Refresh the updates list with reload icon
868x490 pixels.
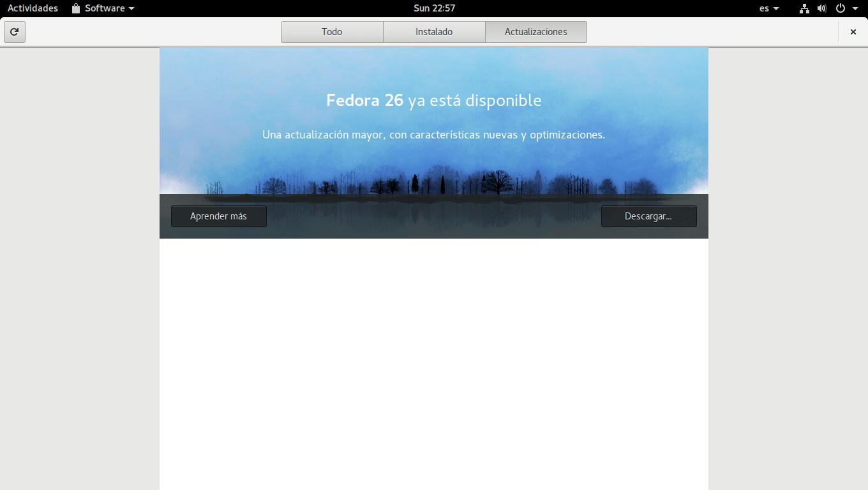tap(15, 32)
